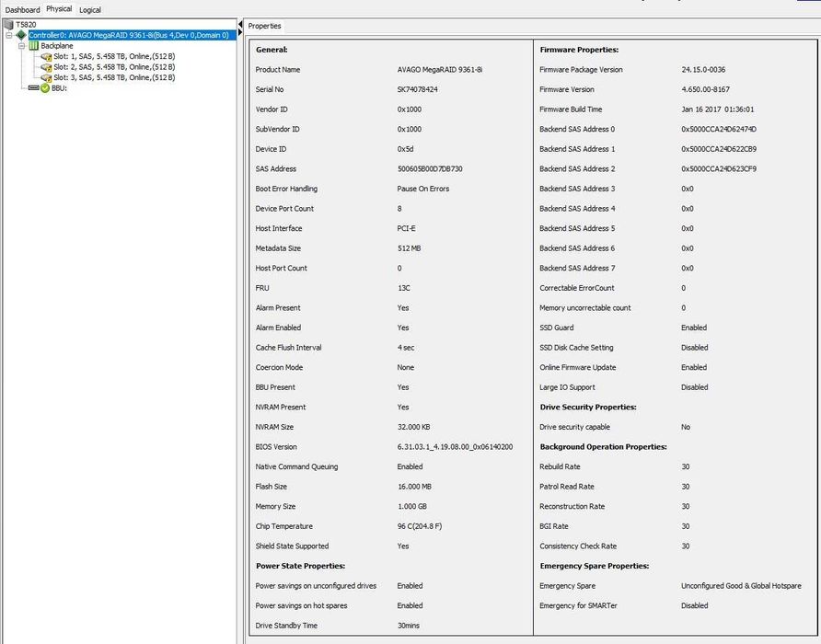Click the SSD Guard label
Viewport: 821px width, 644px height.
click(557, 328)
